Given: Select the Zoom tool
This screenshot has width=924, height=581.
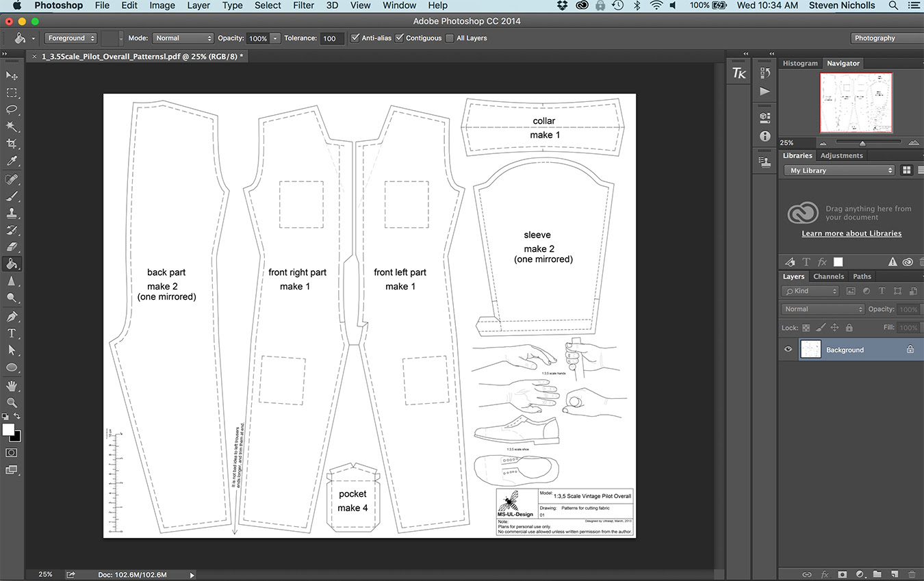Looking at the screenshot, I should (12, 403).
